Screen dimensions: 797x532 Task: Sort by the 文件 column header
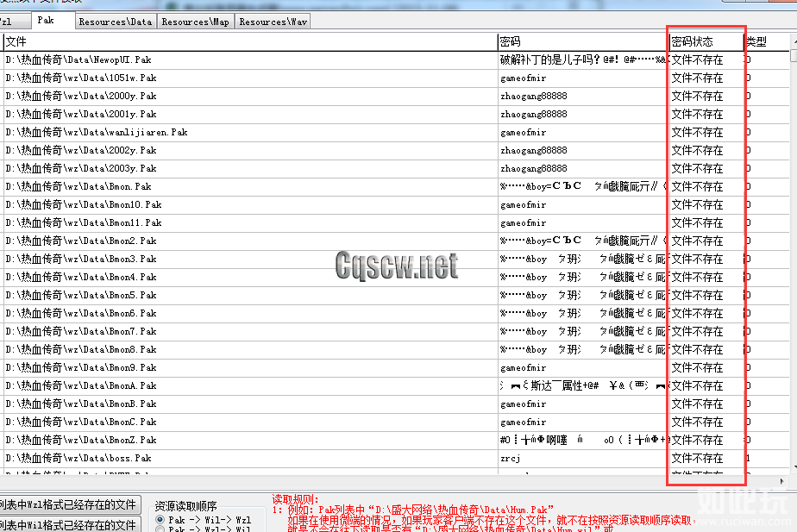(x=250, y=41)
